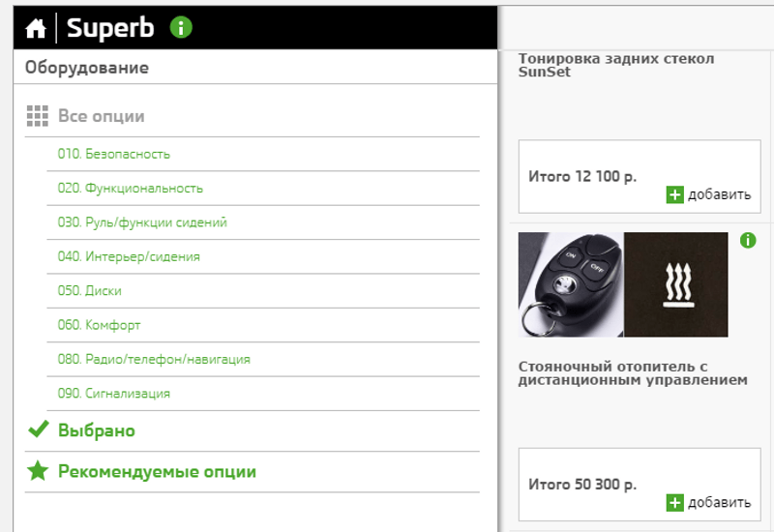
Task: Click plus icon for parking heater
Action: point(675,502)
